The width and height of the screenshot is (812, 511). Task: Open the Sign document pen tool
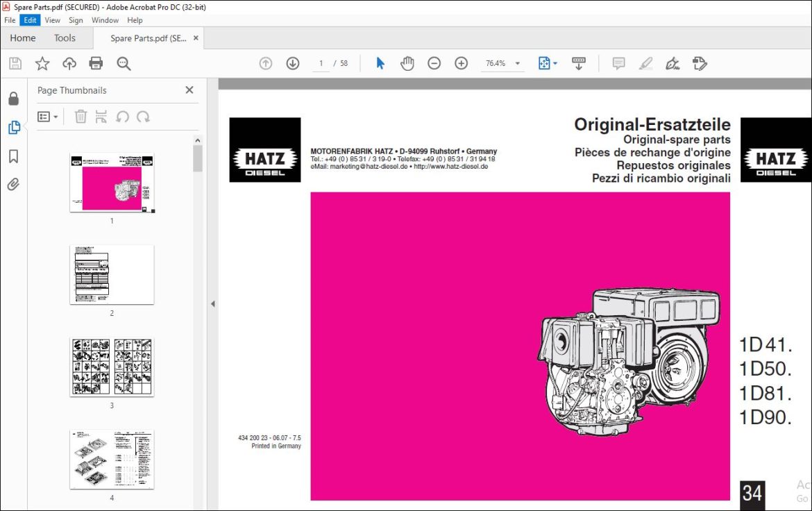pos(673,63)
